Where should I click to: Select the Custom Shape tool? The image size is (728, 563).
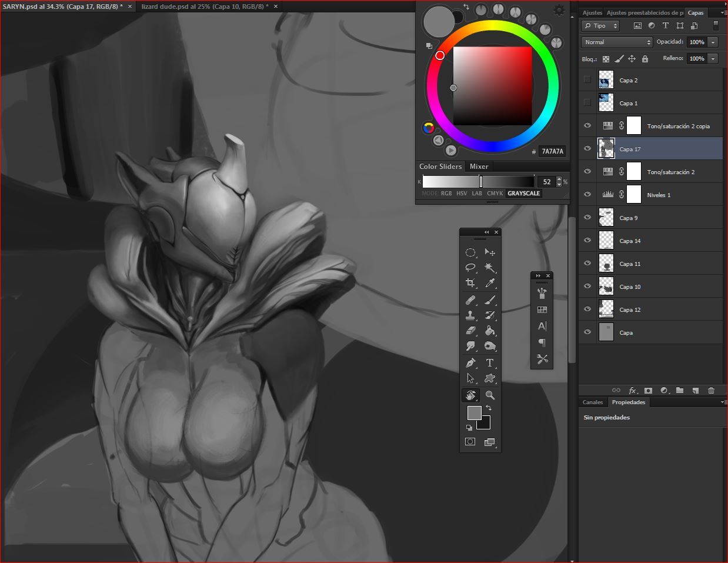489,378
